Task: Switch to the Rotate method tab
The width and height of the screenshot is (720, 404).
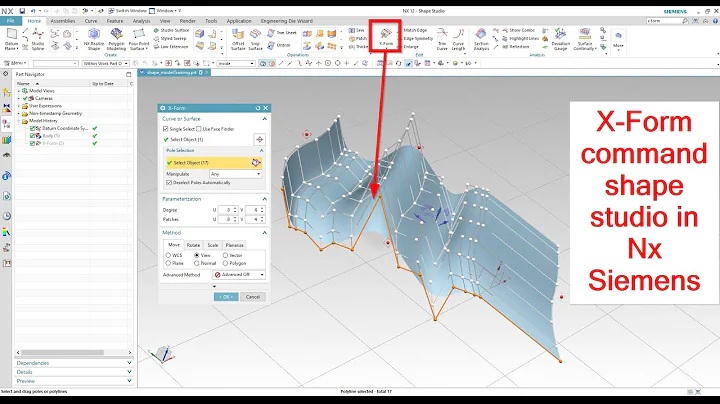Action: pyautogui.click(x=193, y=245)
